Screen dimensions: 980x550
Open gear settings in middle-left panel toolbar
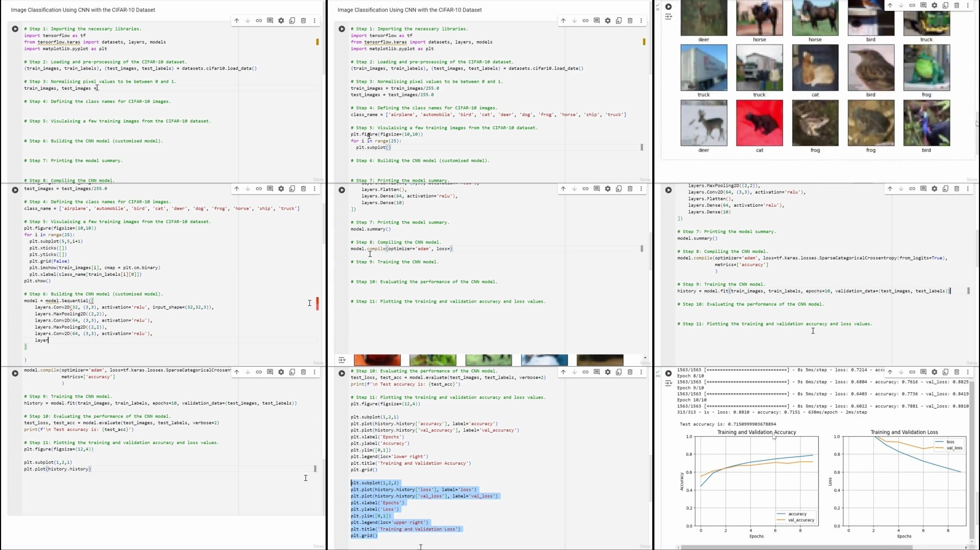[x=281, y=189]
